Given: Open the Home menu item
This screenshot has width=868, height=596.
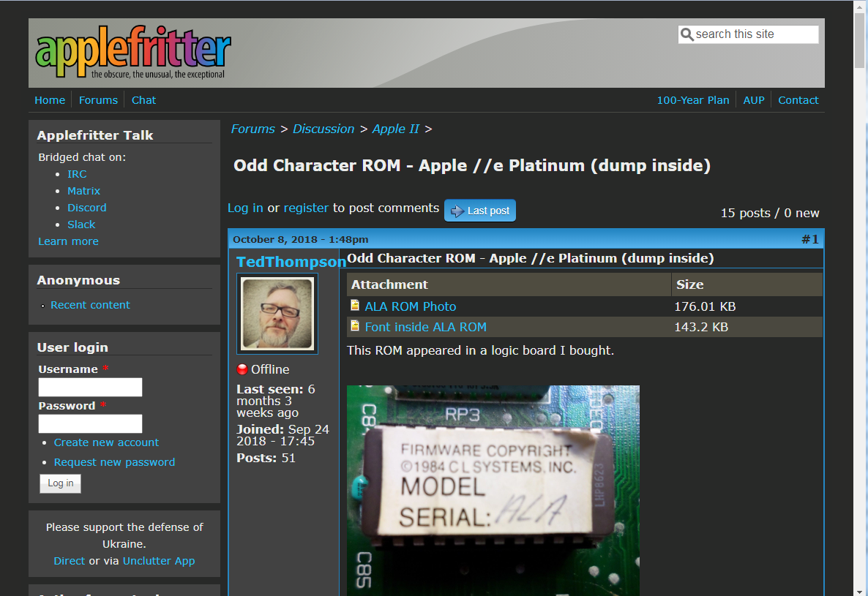Looking at the screenshot, I should click(50, 100).
